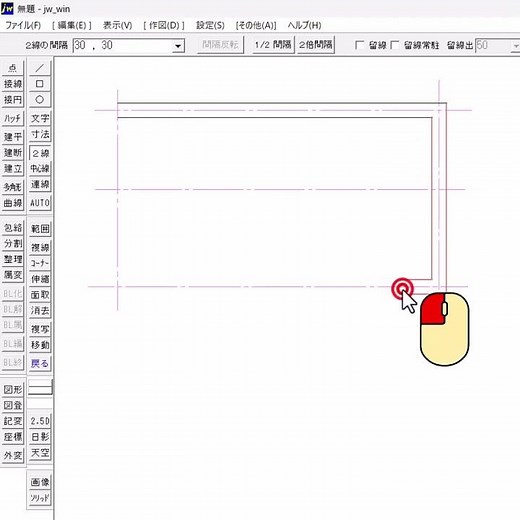Select the 中心線 center line tool
This screenshot has width=520, height=520.
pyautogui.click(x=40, y=169)
